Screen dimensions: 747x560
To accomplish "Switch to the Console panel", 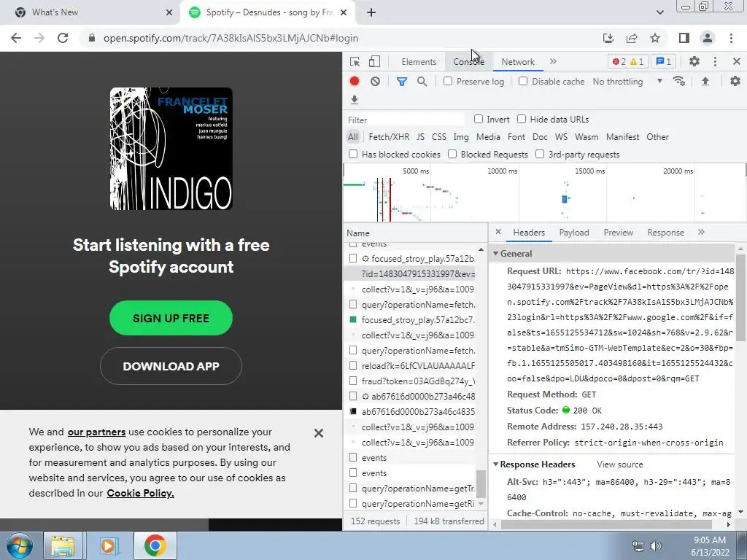I will (469, 62).
